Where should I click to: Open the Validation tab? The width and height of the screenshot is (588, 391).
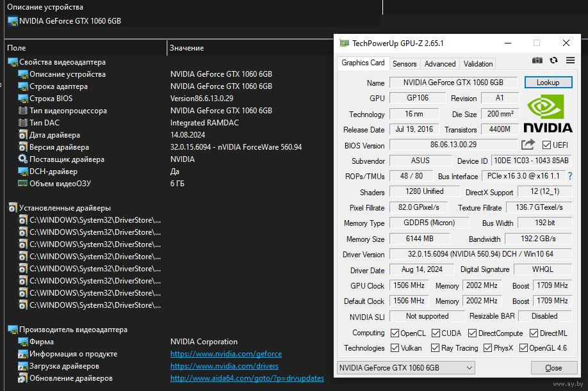(x=478, y=64)
